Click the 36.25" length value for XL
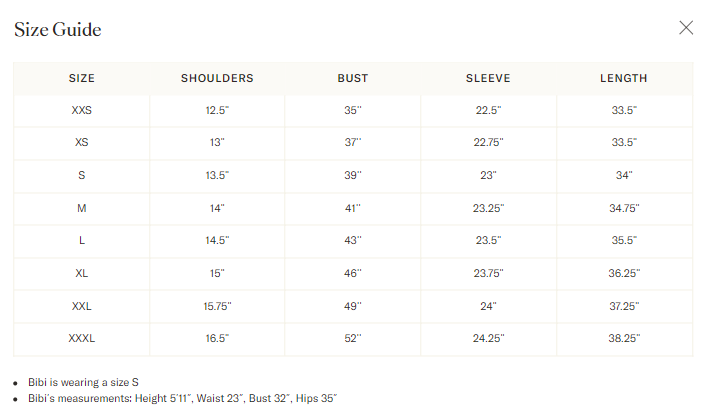706x418 pixels. pyautogui.click(x=624, y=273)
